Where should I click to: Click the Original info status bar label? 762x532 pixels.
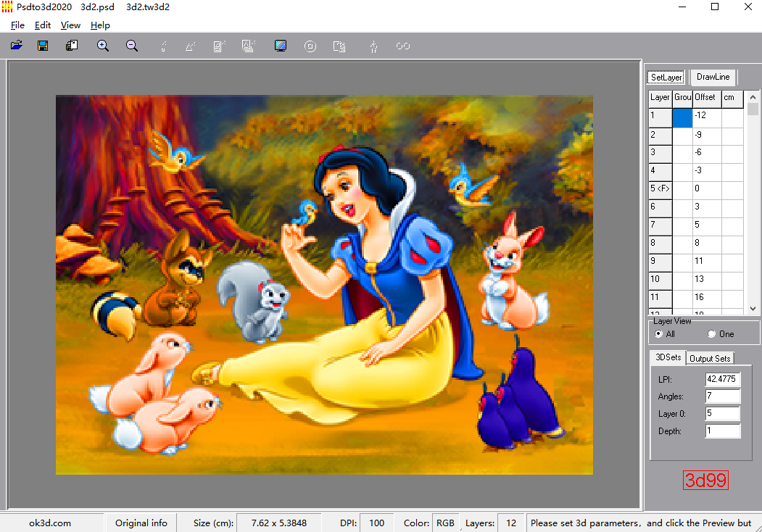coord(141,523)
